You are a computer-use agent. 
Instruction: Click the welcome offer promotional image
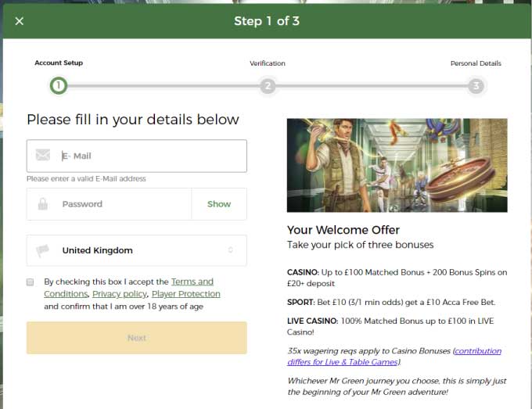click(397, 165)
